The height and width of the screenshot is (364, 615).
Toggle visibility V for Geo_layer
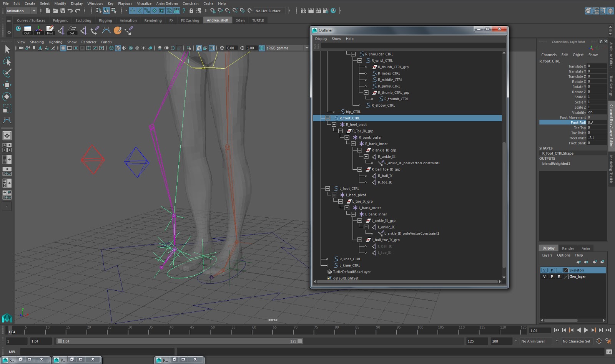(545, 276)
